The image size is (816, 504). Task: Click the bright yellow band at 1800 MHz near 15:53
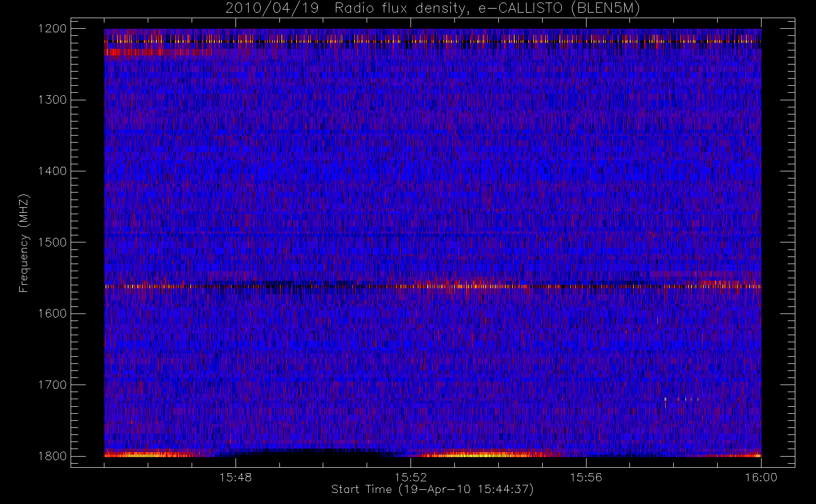474,455
